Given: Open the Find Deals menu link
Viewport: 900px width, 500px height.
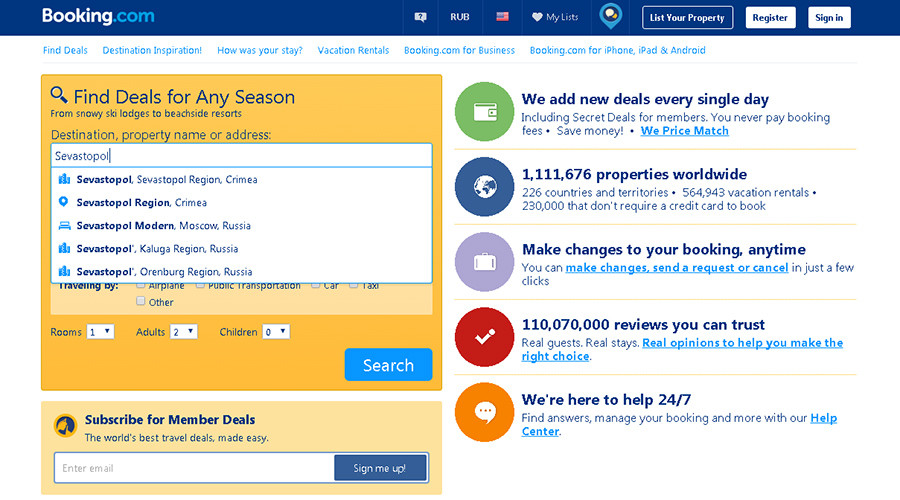Looking at the screenshot, I should [65, 51].
